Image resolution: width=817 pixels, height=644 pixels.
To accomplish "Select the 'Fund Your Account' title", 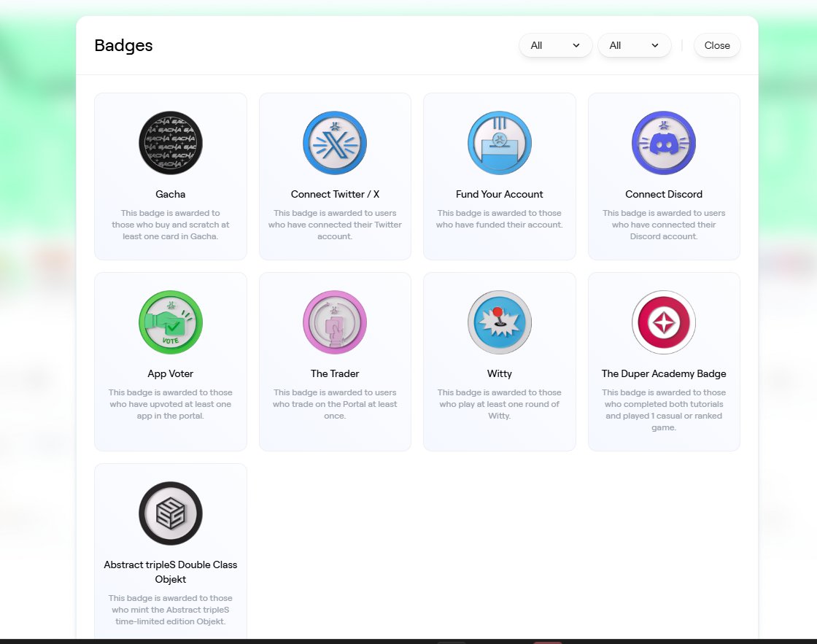I will (x=500, y=194).
